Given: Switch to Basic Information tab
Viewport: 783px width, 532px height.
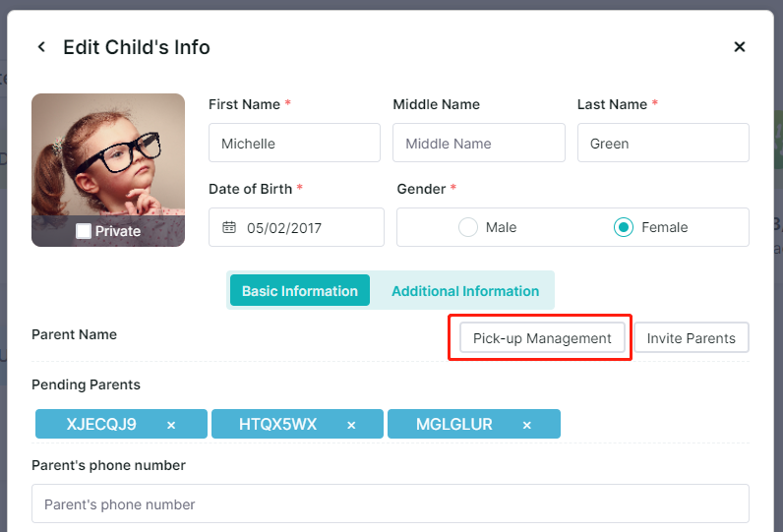Looking at the screenshot, I should click(x=300, y=290).
